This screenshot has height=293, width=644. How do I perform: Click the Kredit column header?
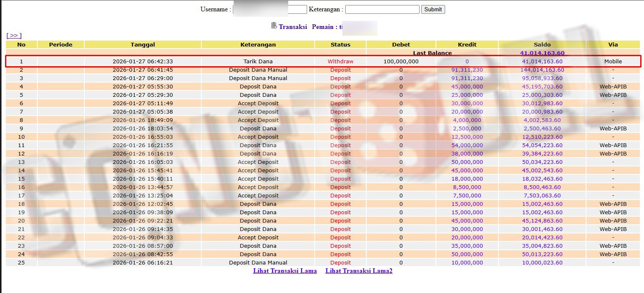[x=467, y=44]
